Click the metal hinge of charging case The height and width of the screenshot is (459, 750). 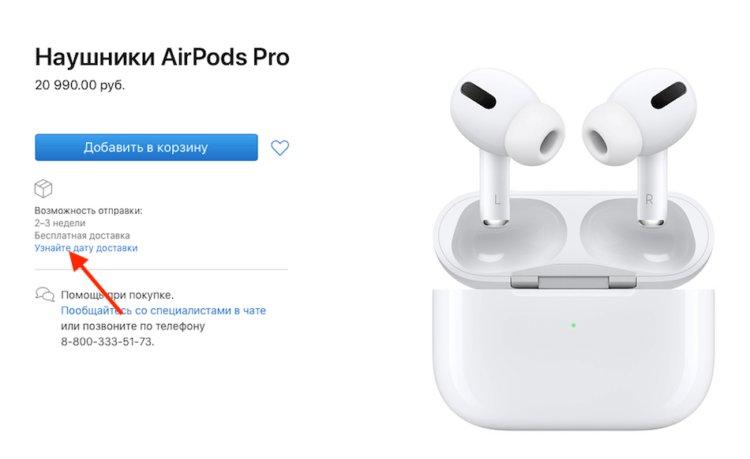(x=574, y=281)
